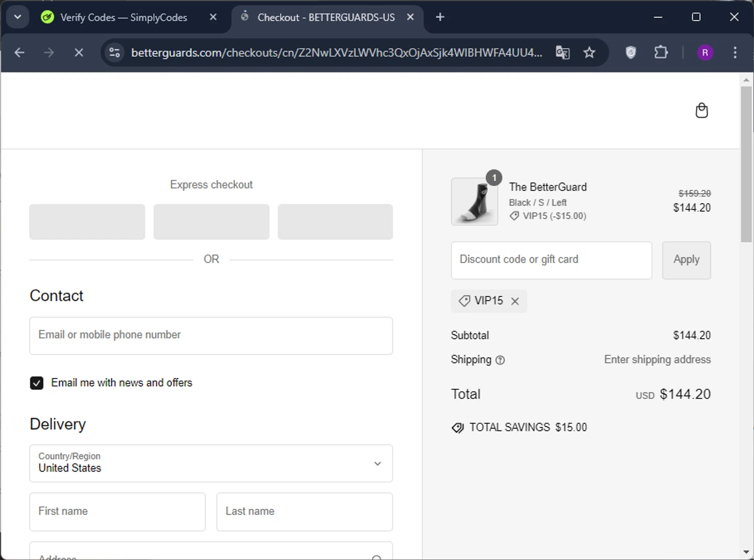This screenshot has height=560, width=754.
Task: Click the browser forward arrow
Action: (x=49, y=52)
